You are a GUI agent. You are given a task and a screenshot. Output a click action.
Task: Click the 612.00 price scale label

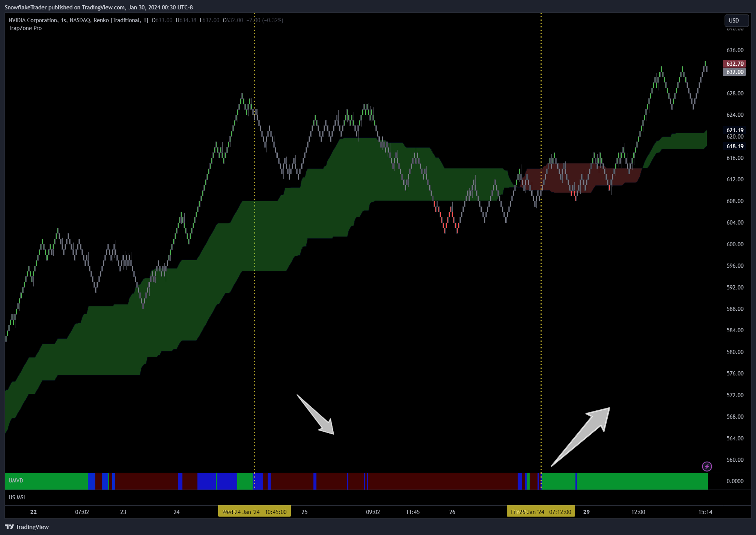(x=735, y=179)
